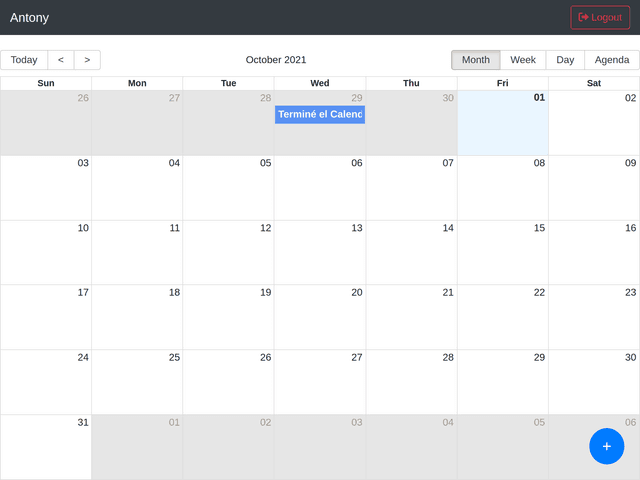Select date 02 on Saturday

[630, 98]
